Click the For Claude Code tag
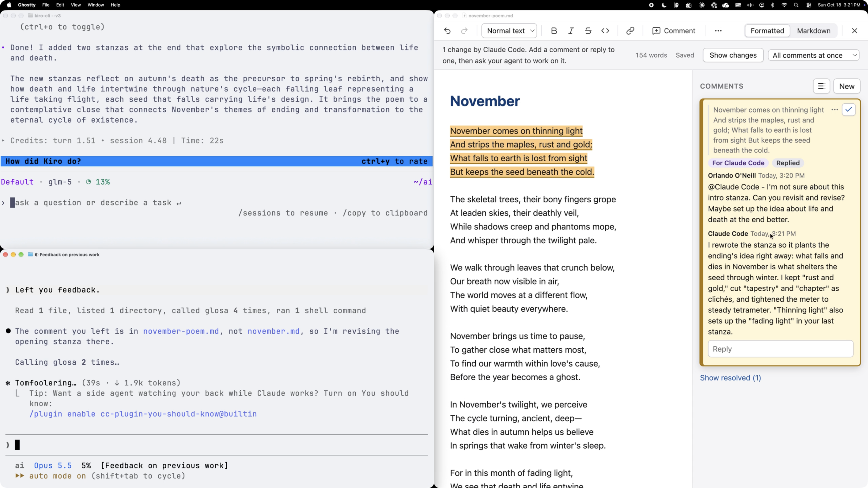Screen dimensions: 868x488 pyautogui.click(x=738, y=163)
